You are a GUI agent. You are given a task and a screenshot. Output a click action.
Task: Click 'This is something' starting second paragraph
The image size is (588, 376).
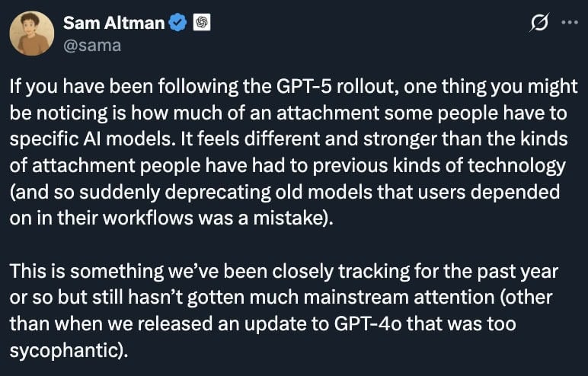coord(87,272)
